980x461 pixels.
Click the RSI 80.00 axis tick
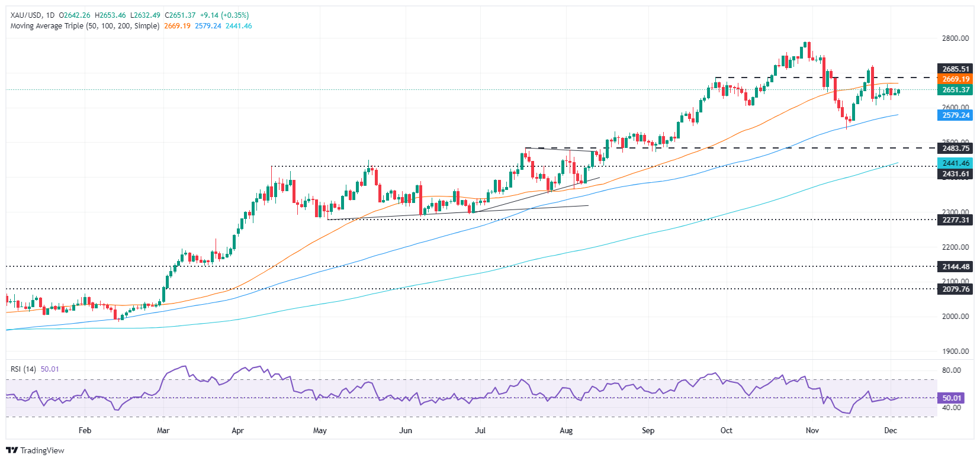(952, 370)
